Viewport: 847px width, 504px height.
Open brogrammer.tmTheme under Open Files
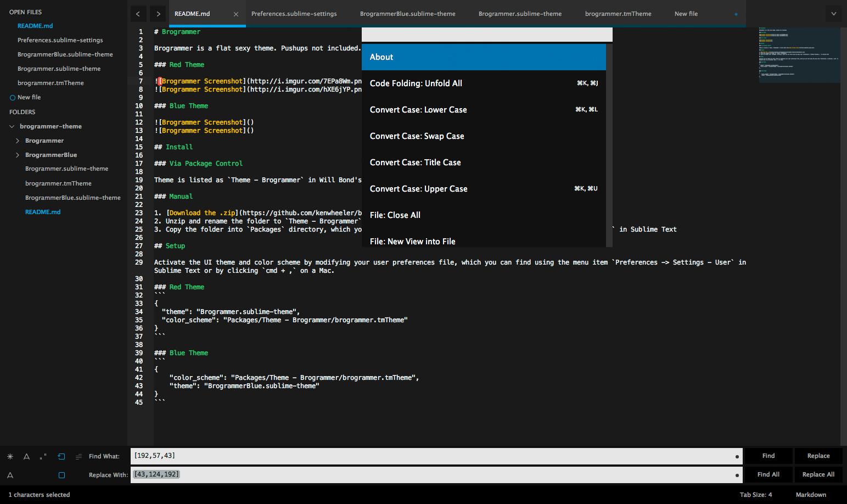tap(51, 83)
